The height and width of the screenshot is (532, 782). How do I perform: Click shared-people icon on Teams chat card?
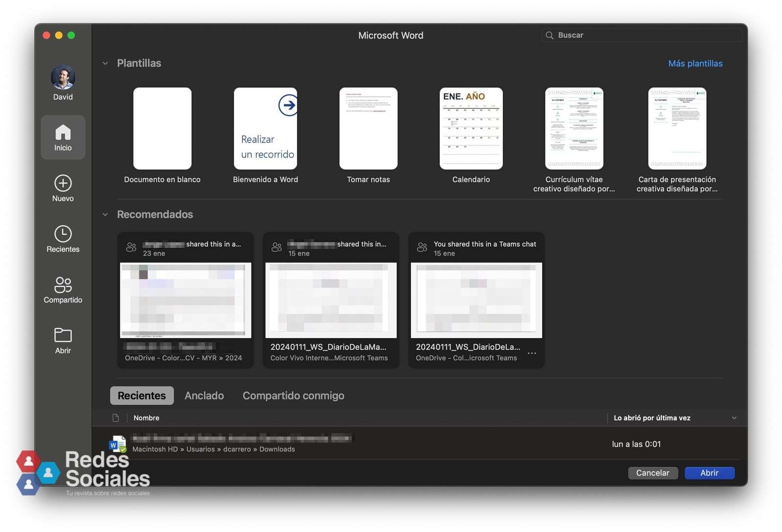coord(422,247)
